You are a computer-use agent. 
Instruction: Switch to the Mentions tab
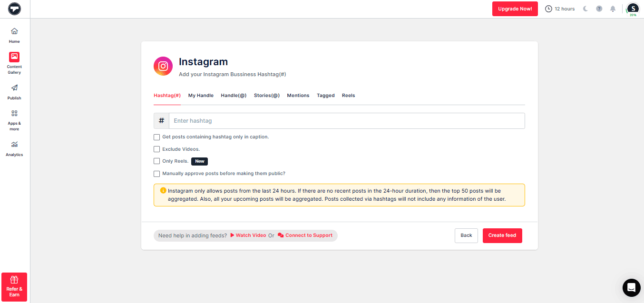coord(298,95)
